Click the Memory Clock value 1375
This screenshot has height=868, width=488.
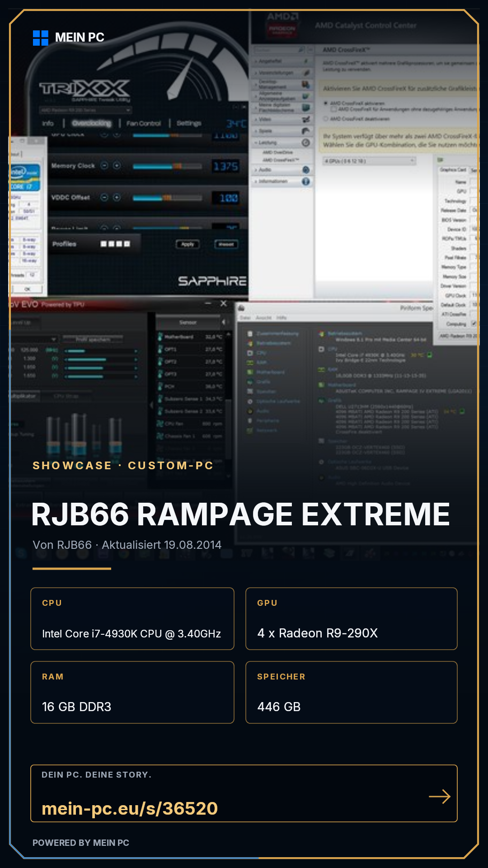pyautogui.click(x=226, y=166)
